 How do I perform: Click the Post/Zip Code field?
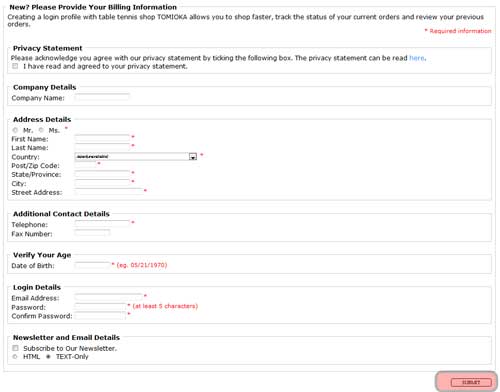[86, 165]
